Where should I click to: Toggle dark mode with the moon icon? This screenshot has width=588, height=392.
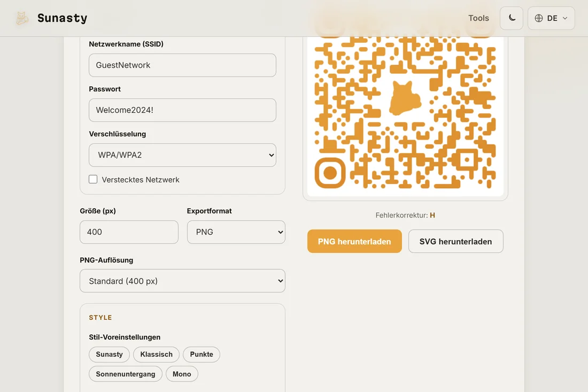(512, 18)
